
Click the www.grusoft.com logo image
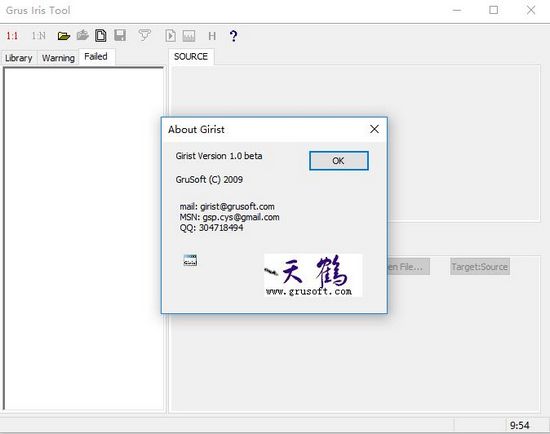pos(313,275)
